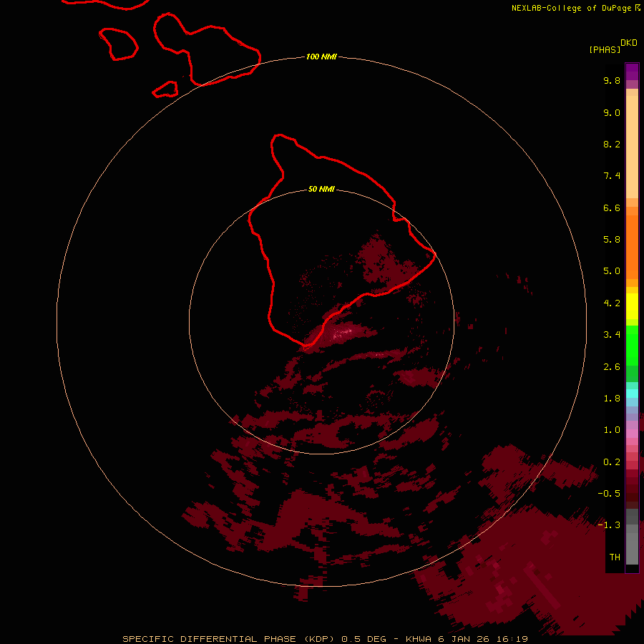Click the 3.4 value on the color scale
Screen dimensions: 644x644
pos(612,335)
